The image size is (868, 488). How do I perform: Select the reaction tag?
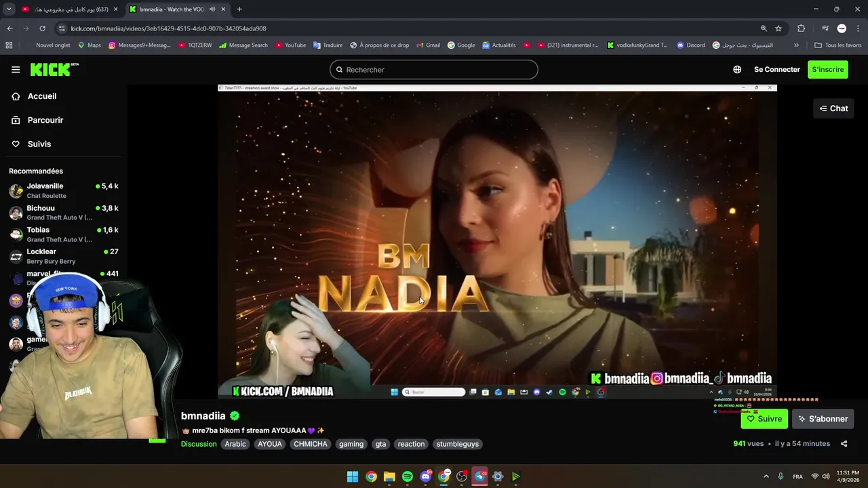(x=411, y=444)
